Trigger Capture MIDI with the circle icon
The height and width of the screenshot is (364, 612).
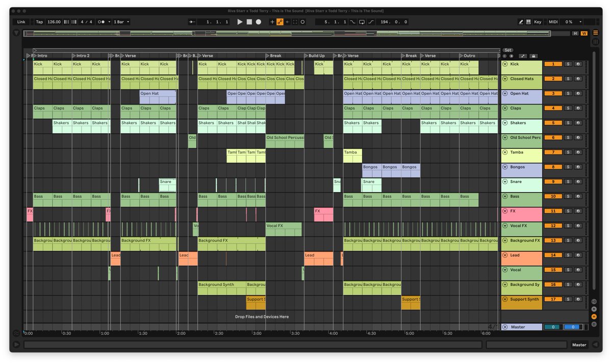[302, 21]
